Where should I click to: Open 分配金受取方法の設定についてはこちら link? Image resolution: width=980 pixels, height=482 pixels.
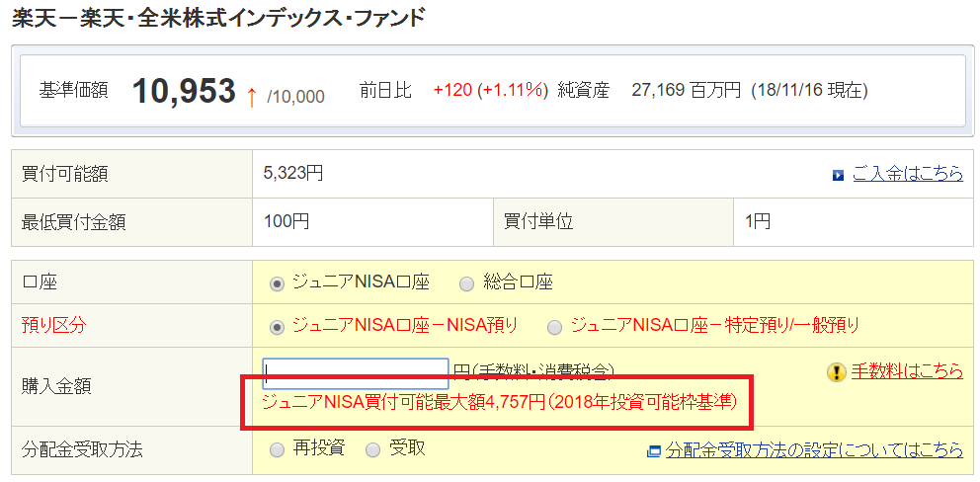pos(814,448)
